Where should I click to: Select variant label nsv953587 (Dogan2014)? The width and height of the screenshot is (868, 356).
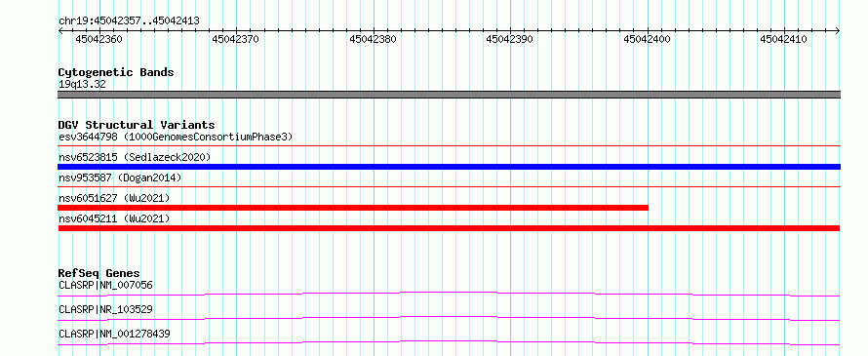tap(120, 178)
